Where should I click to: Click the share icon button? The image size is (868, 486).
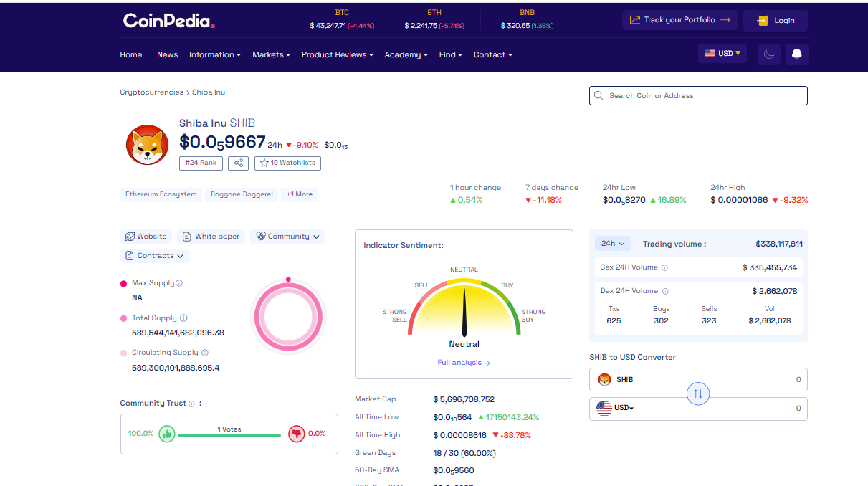click(238, 163)
